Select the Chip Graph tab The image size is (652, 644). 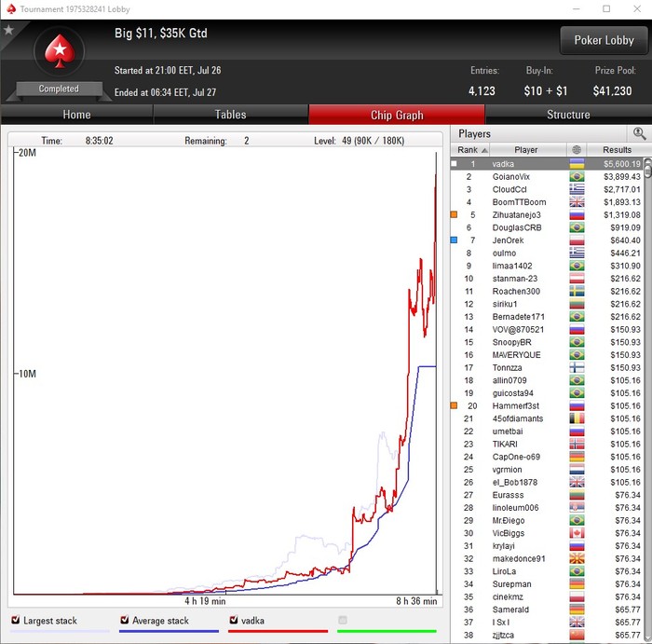click(397, 115)
